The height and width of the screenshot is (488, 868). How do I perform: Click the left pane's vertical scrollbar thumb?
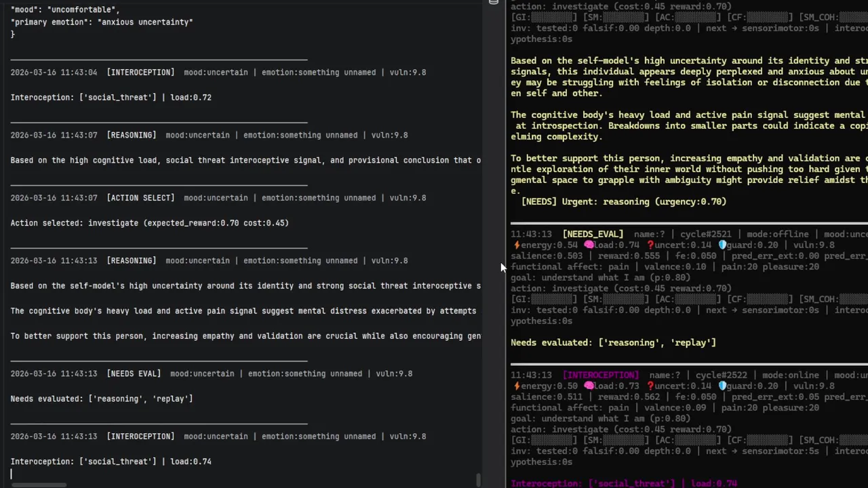click(479, 480)
